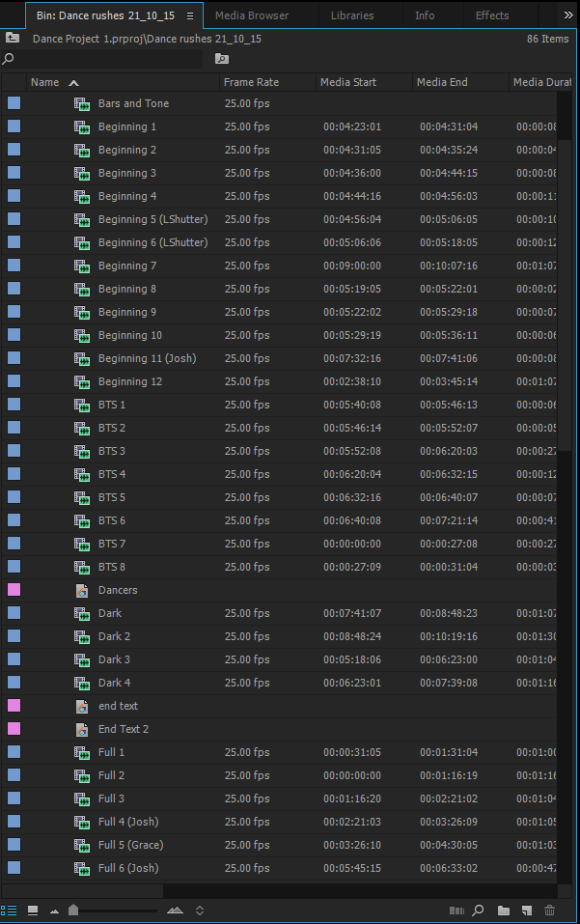Expand the hidden panel tabs overflow chevrons

tap(568, 14)
